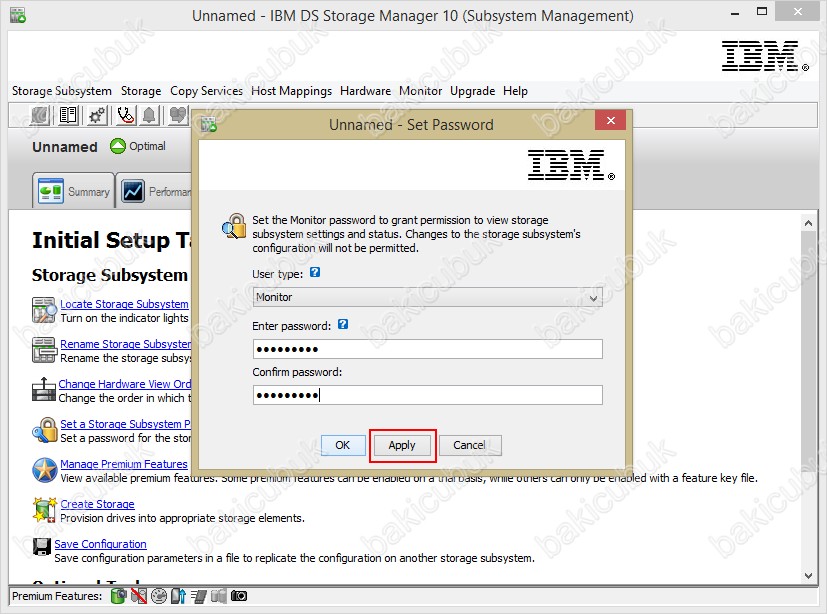Click the Confirm password field
Image resolution: width=827 pixels, height=614 pixels.
point(427,395)
